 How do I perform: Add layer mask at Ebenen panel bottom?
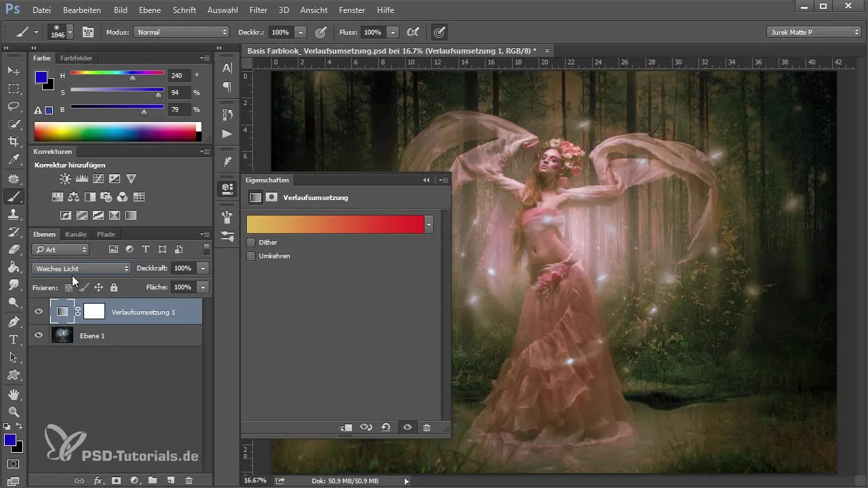coord(116,481)
